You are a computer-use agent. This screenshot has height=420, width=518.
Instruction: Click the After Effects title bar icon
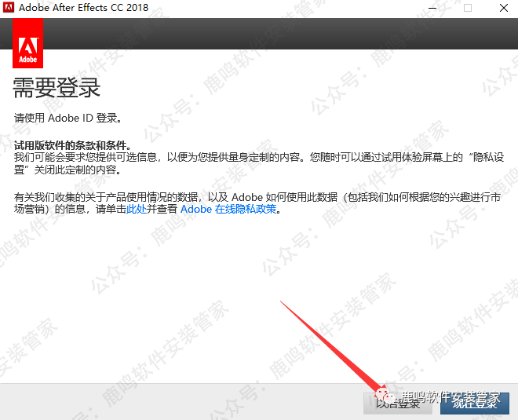pos(9,7)
